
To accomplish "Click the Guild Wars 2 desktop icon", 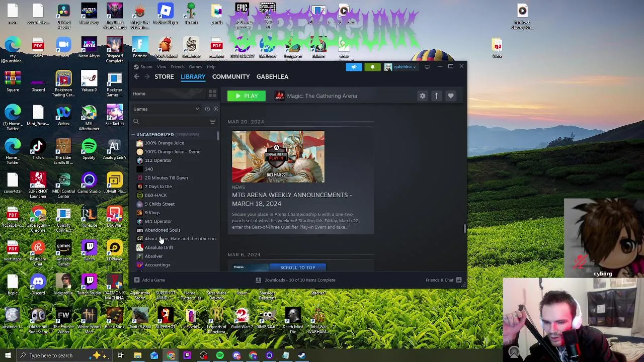I will click(242, 319).
